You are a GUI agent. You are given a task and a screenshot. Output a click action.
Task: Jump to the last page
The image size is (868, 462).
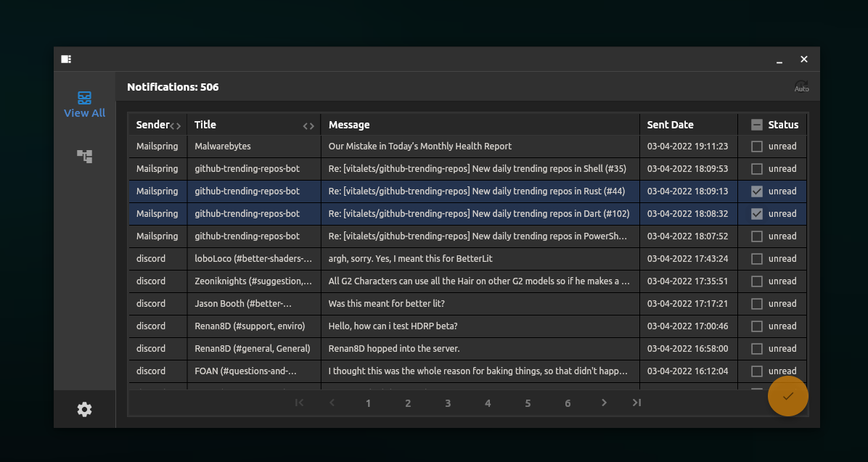pyautogui.click(x=636, y=403)
